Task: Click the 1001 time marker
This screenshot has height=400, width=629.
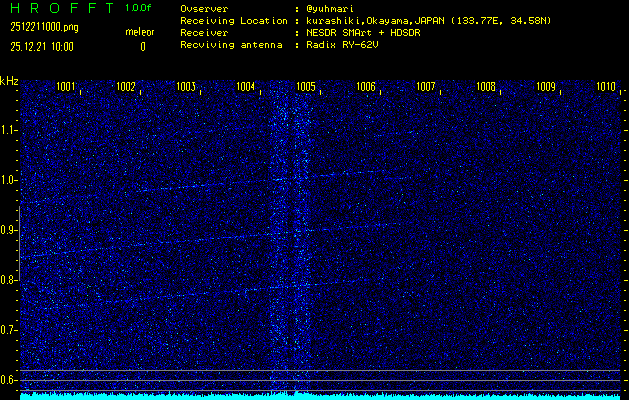Action: click(67, 87)
